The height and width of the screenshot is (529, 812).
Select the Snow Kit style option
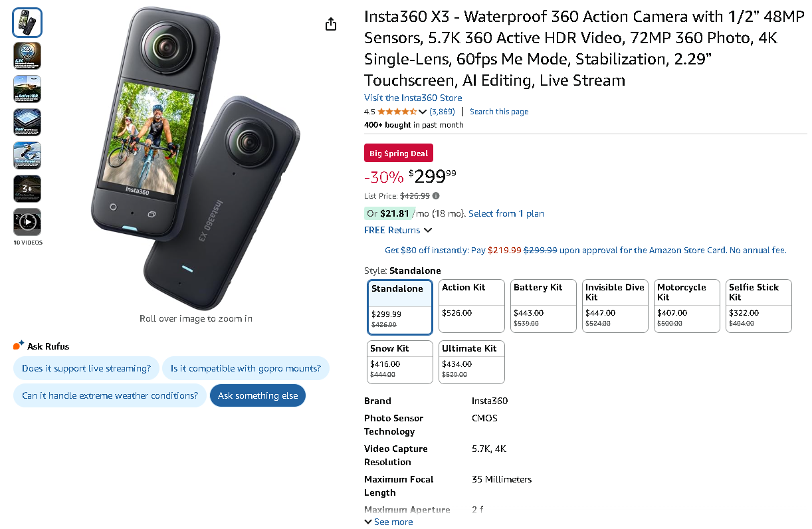400,362
